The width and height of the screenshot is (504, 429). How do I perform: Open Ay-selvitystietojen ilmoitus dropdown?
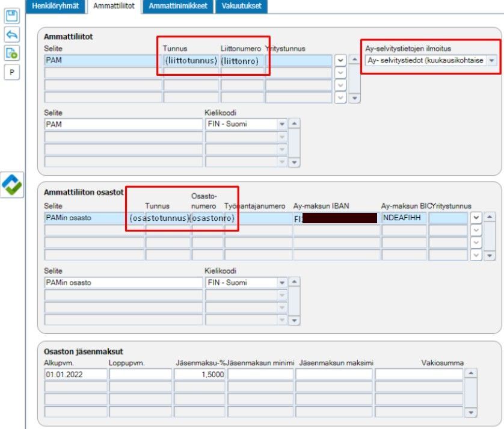[491, 60]
